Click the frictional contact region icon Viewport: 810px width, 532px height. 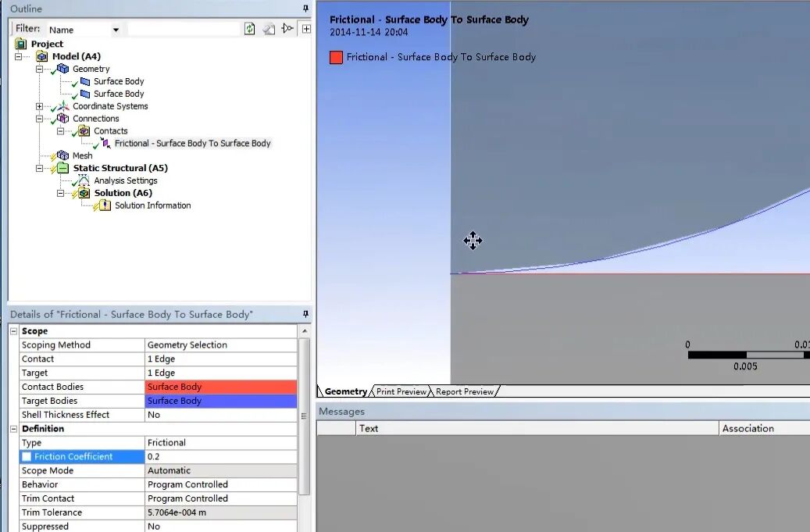coord(105,143)
